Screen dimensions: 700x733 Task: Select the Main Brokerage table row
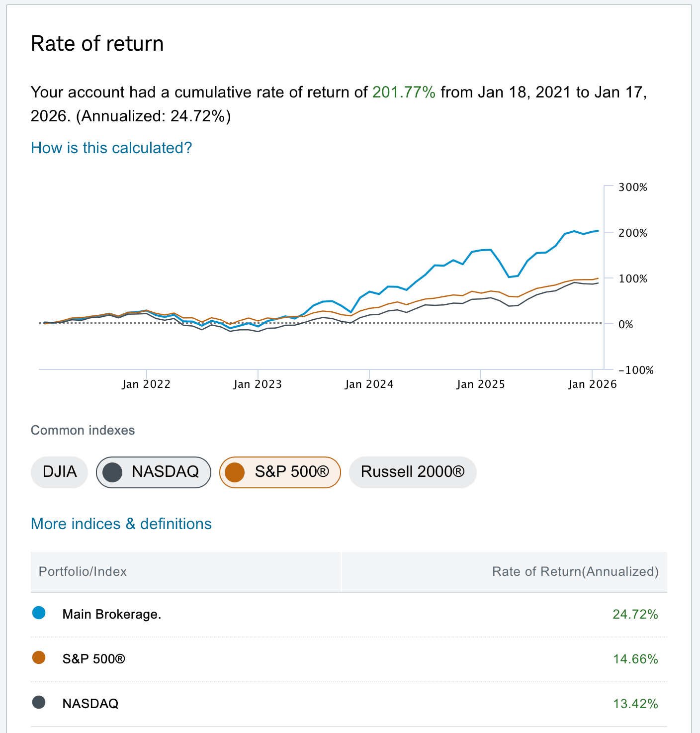tap(348, 614)
